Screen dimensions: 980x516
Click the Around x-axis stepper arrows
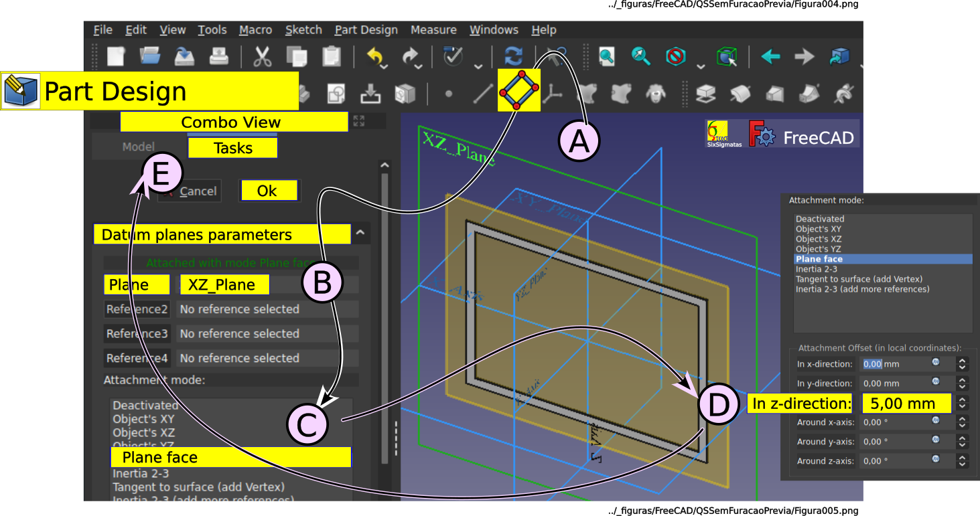pyautogui.click(x=963, y=422)
